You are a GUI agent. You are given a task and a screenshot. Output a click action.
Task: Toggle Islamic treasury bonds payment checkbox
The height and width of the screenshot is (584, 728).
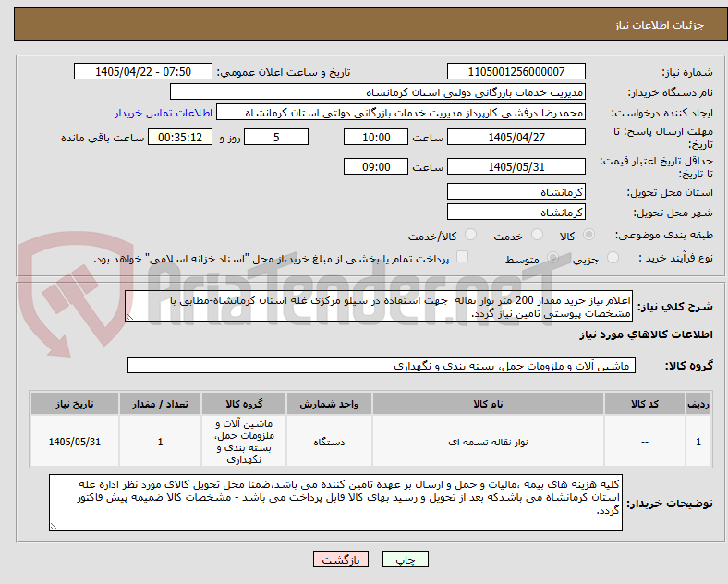point(463,257)
